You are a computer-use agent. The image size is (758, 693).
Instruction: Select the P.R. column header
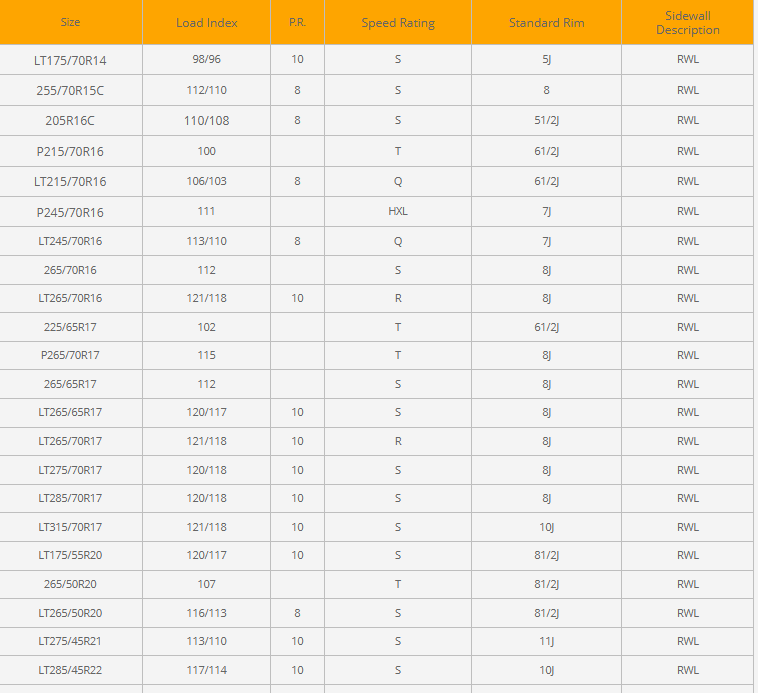(297, 22)
